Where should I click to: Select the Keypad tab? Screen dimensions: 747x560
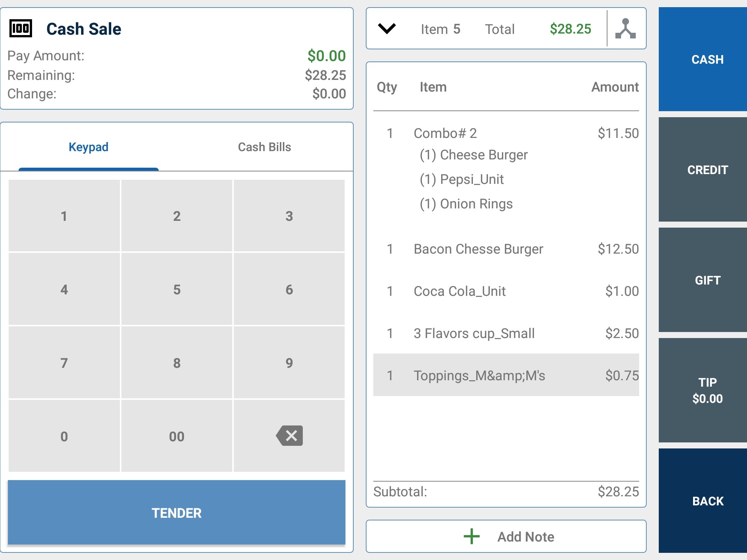89,147
